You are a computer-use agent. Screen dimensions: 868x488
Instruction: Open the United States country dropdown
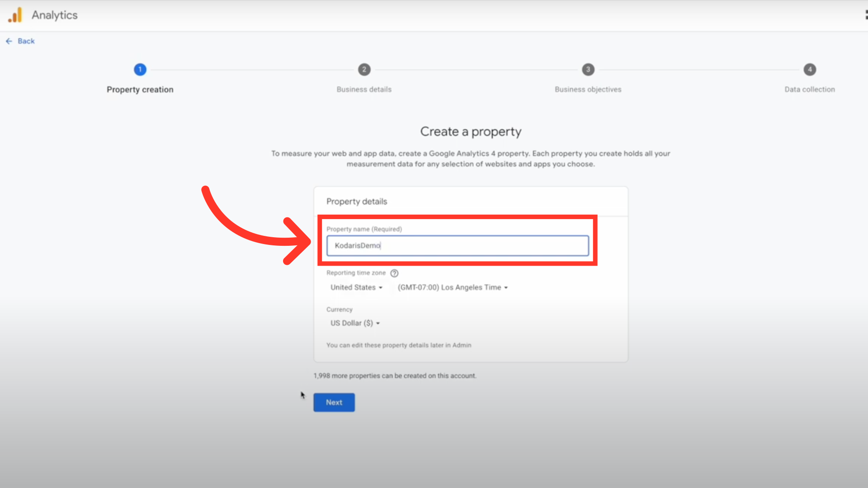356,287
